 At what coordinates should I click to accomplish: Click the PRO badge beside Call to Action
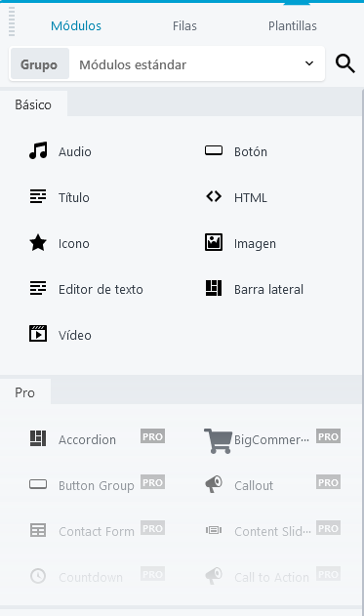[x=328, y=574]
